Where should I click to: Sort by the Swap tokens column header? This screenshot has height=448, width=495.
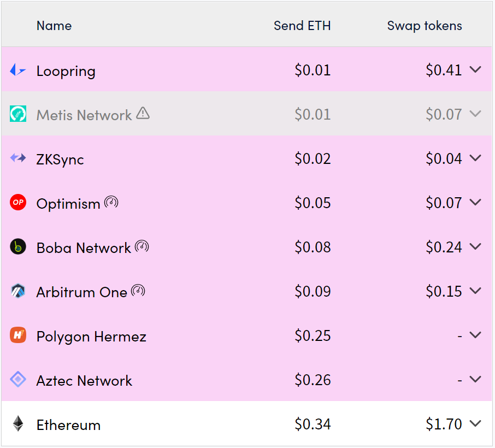[425, 26]
